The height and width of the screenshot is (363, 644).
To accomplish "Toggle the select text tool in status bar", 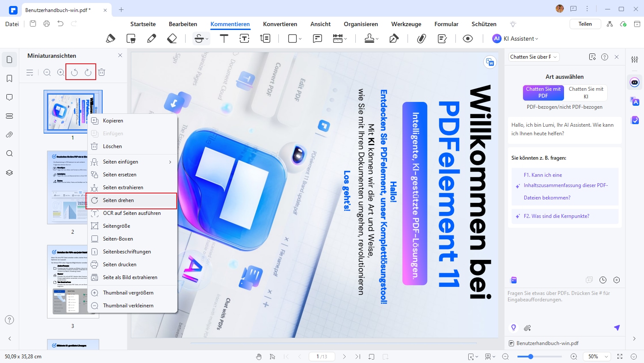I will (x=272, y=357).
